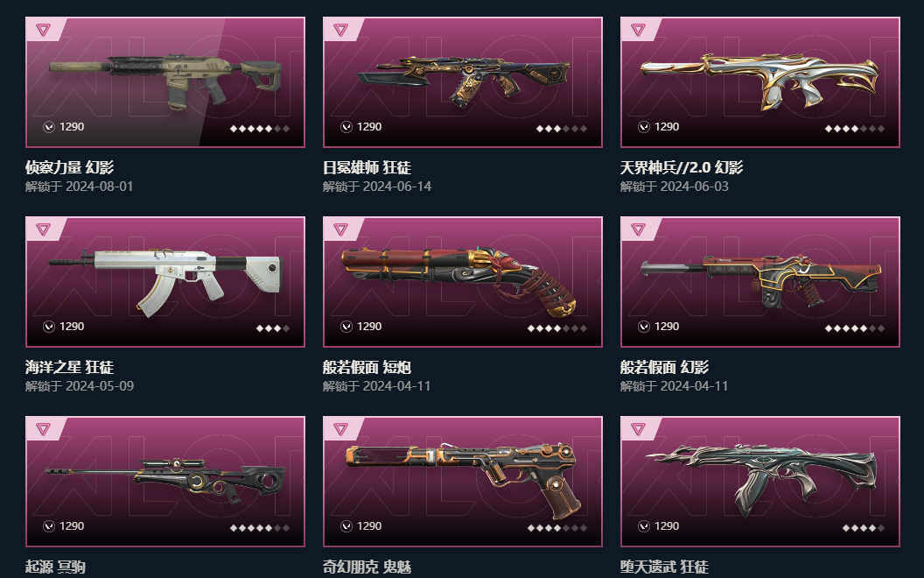Click the 奇幻朋克 鬼魅 skin title
Image resolution: width=924 pixels, height=578 pixels.
[x=367, y=567]
